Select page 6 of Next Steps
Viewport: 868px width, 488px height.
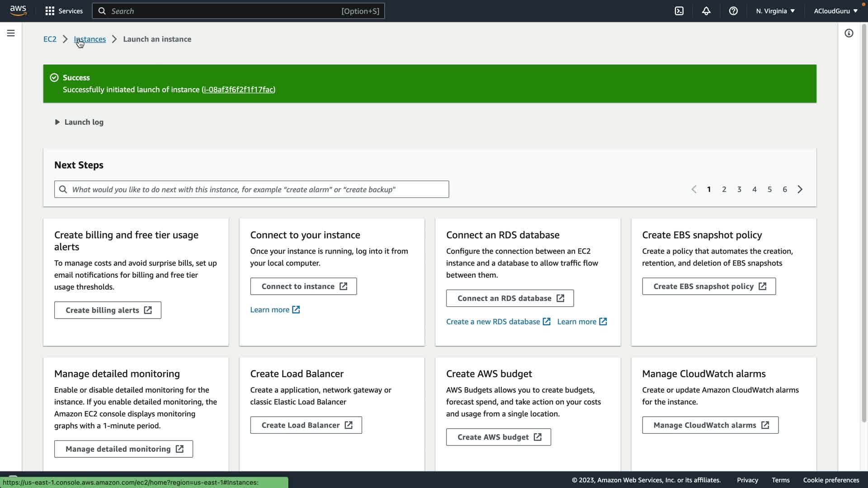785,189
